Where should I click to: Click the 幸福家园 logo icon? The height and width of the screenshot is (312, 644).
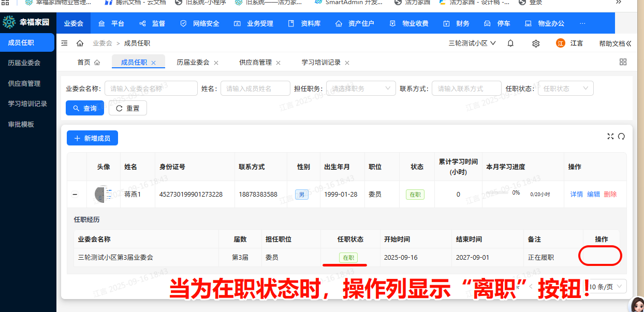coord(8,23)
